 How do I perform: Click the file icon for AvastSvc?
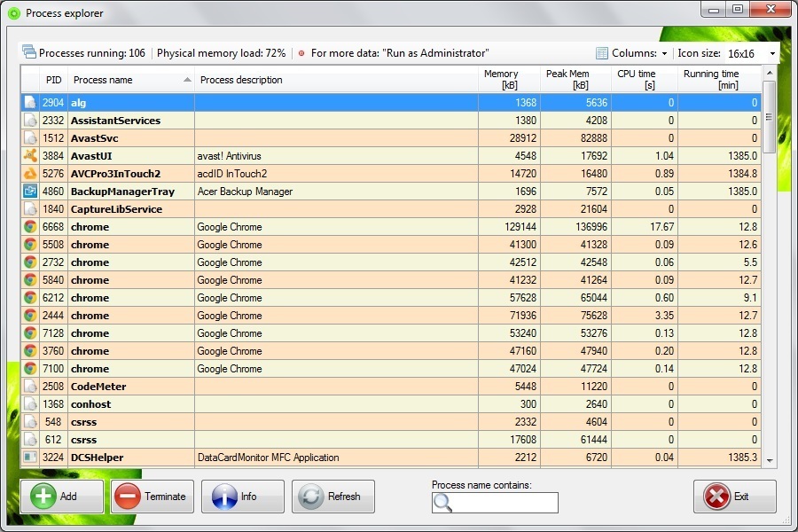coord(30,138)
